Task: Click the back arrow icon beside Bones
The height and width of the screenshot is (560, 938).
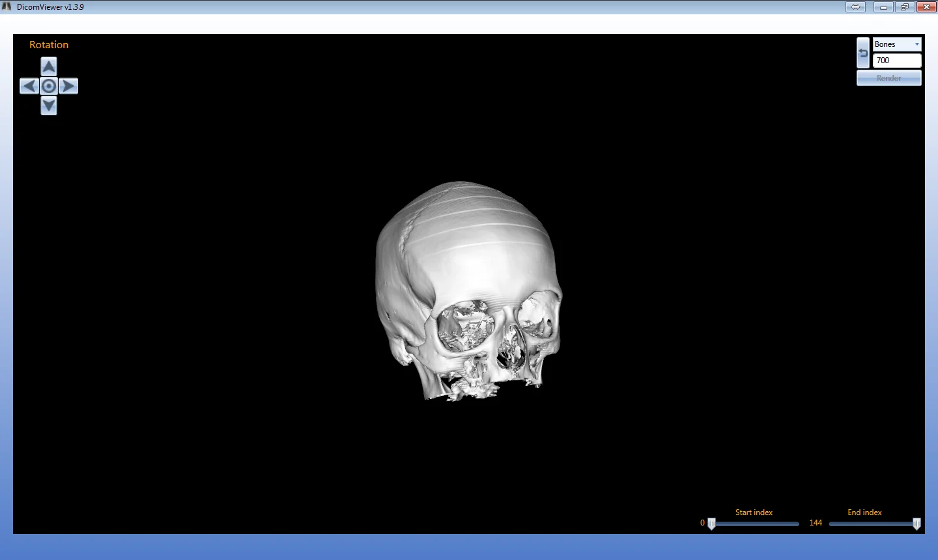Action: pyautogui.click(x=863, y=53)
